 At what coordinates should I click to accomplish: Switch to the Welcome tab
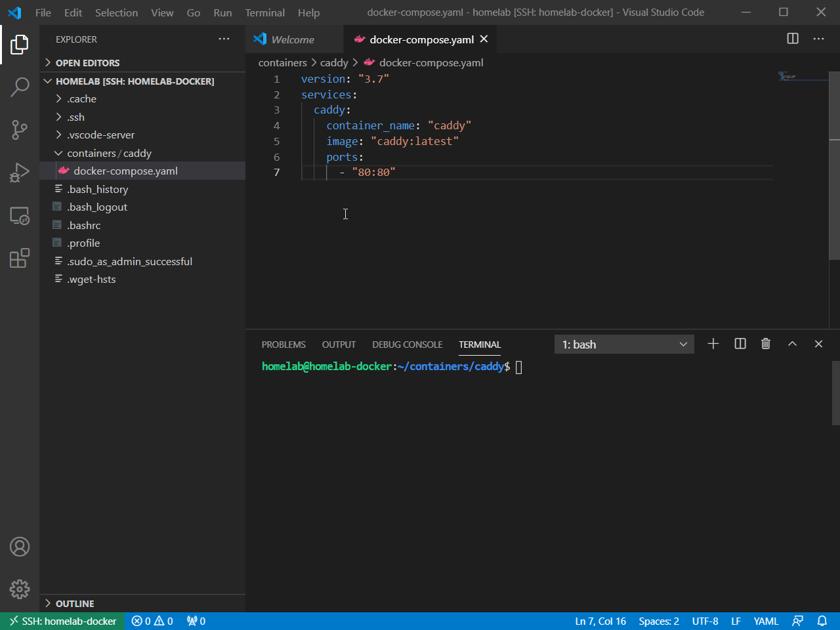coord(293,39)
